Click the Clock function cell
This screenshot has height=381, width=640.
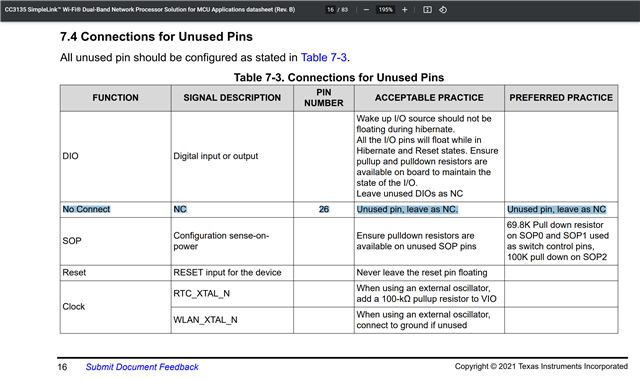116,307
